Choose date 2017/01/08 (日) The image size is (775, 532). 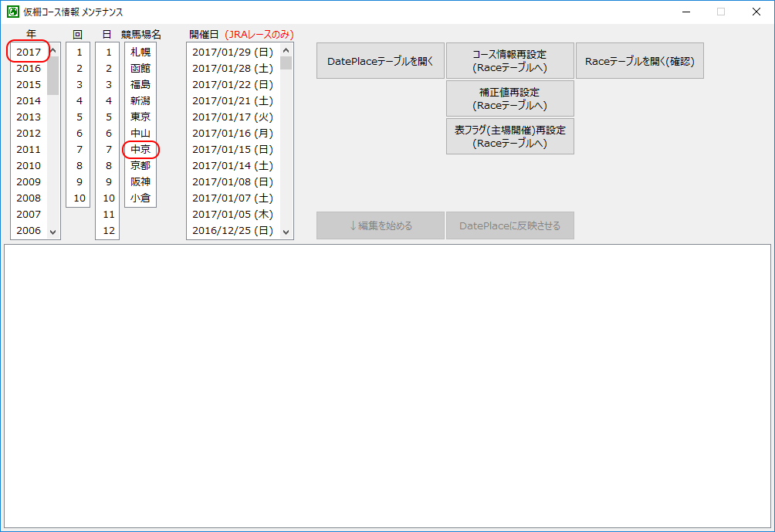click(x=233, y=182)
